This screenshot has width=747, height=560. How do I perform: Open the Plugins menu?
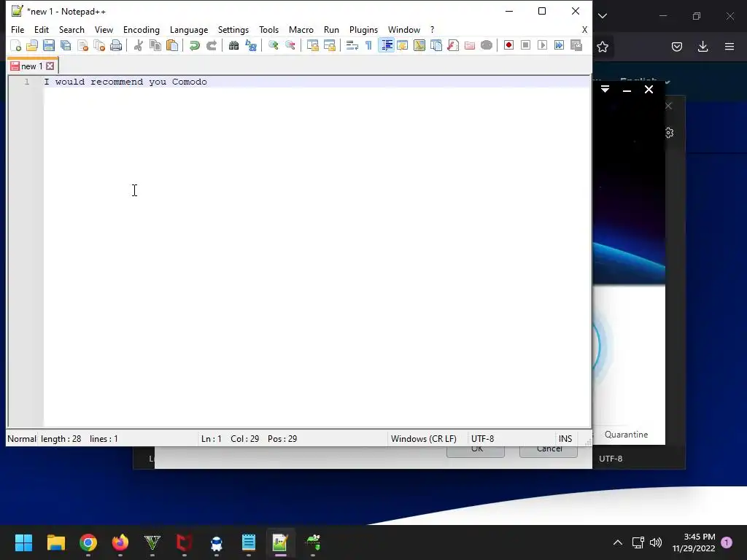(363, 29)
